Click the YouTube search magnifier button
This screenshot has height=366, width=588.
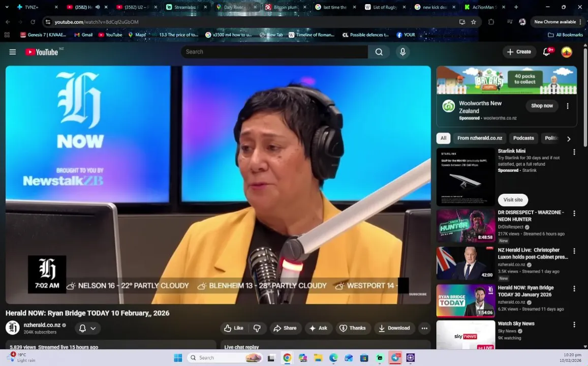(x=379, y=52)
